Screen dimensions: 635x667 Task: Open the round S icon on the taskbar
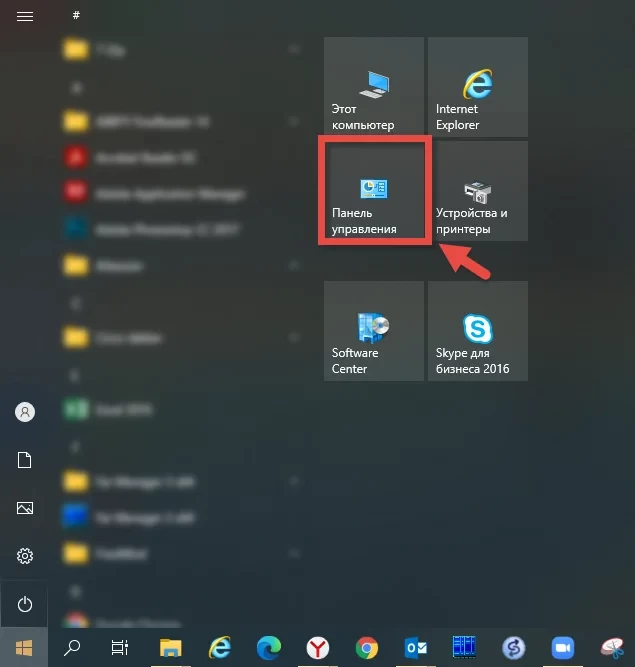coord(513,648)
